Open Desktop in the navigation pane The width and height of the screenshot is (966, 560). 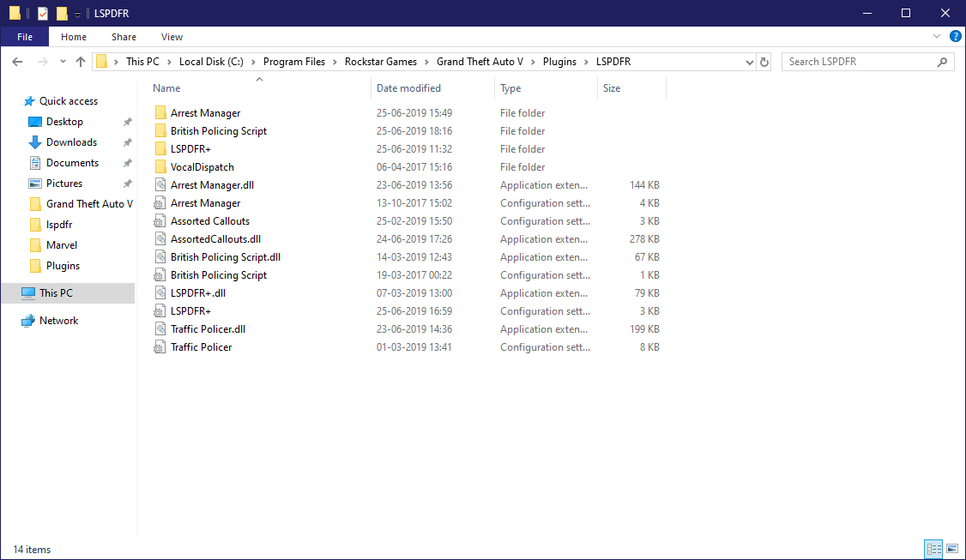pyautogui.click(x=64, y=122)
